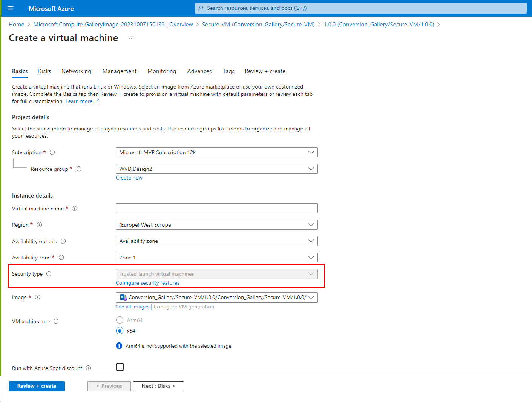This screenshot has width=532, height=402.
Task: Open the Secure-VM (Conversion_Gallery/Secure-VM) breadcrumb
Action: click(x=258, y=25)
